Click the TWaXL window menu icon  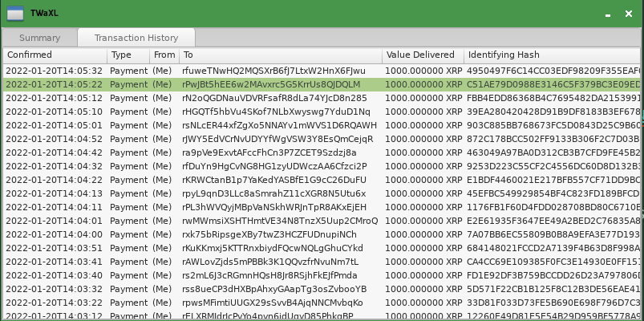pyautogui.click(x=14, y=13)
